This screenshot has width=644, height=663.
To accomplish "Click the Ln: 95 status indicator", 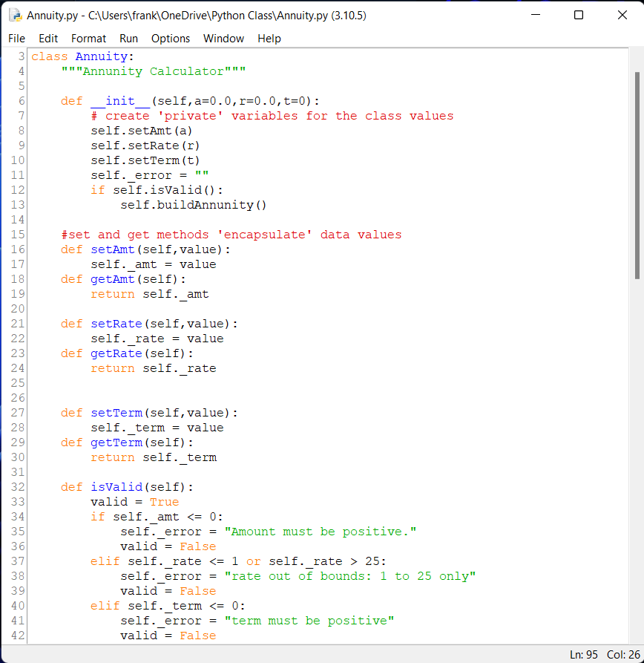I will (583, 655).
